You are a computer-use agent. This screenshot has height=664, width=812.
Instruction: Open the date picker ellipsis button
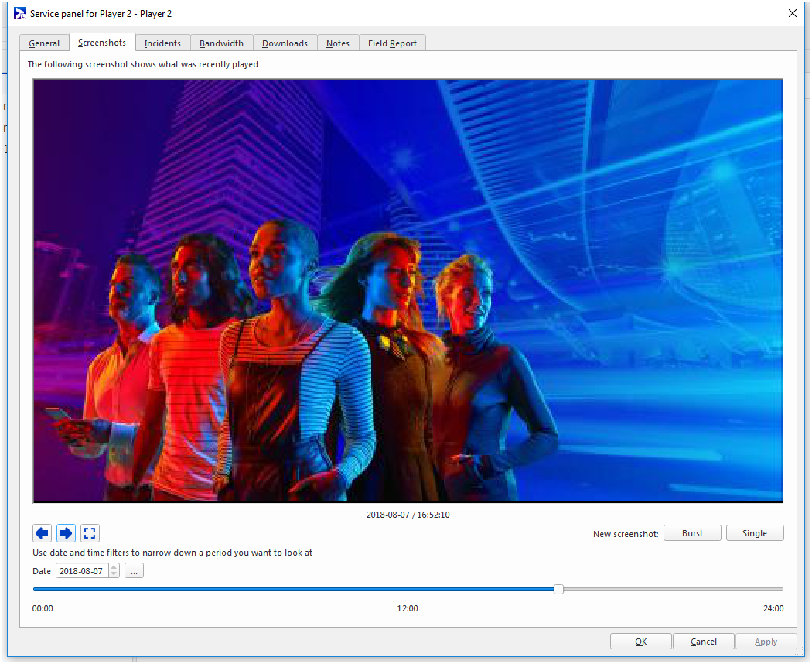[134, 571]
